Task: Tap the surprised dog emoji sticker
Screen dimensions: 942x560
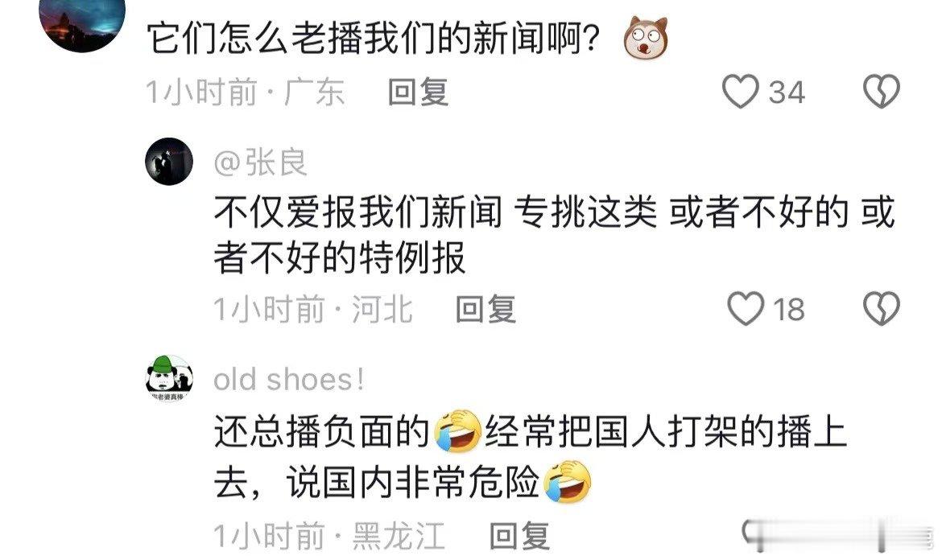Action: coord(646,39)
